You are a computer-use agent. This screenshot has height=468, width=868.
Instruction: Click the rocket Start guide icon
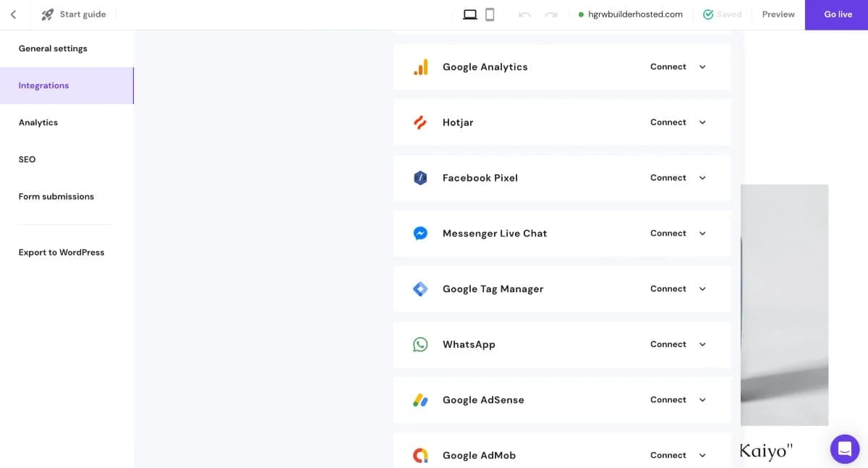pyautogui.click(x=47, y=14)
